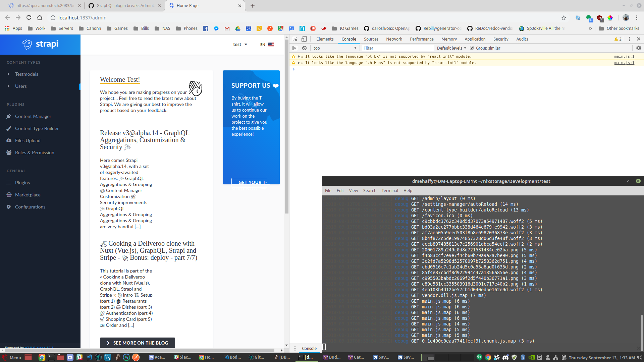Toggle the DevTools device emulation mode
The width and height of the screenshot is (644, 362).
304,39
